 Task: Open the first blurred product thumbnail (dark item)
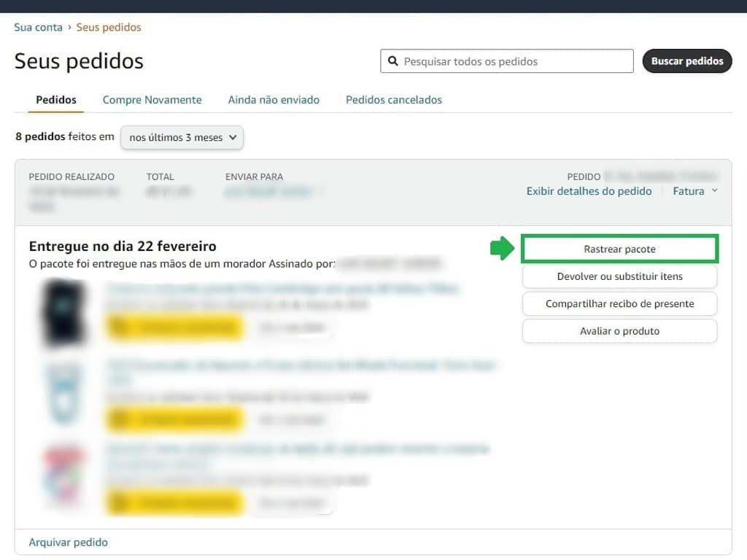64,313
